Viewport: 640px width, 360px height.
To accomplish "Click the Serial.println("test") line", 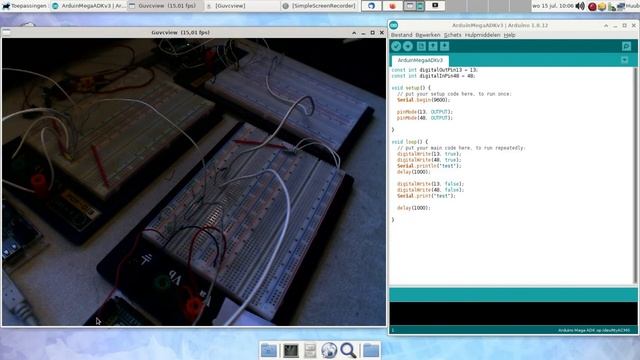I will tap(429, 166).
